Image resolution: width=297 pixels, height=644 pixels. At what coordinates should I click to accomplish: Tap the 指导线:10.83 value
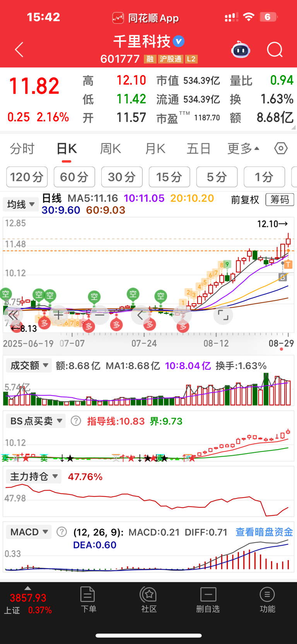[116, 421]
